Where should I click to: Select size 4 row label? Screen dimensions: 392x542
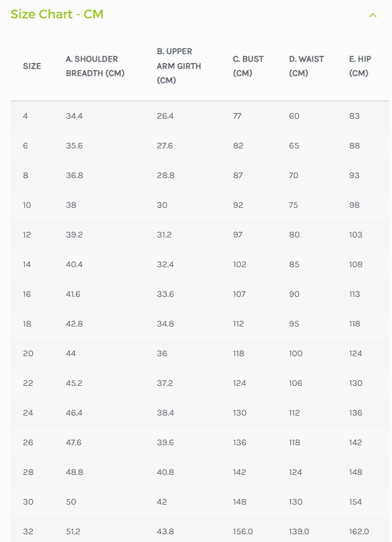(x=26, y=116)
